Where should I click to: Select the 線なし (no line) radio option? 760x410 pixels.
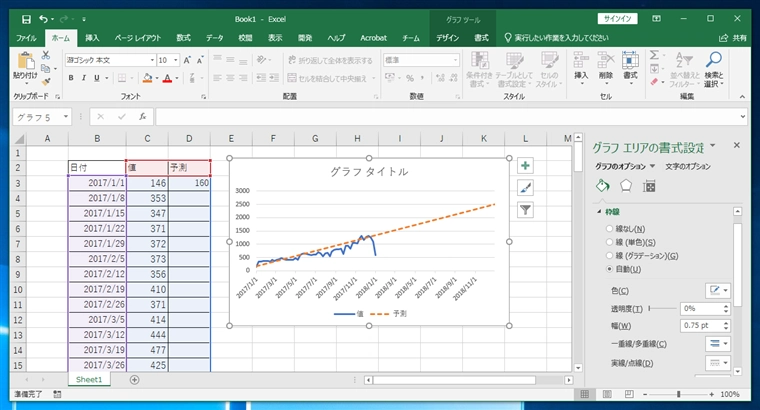pos(611,229)
